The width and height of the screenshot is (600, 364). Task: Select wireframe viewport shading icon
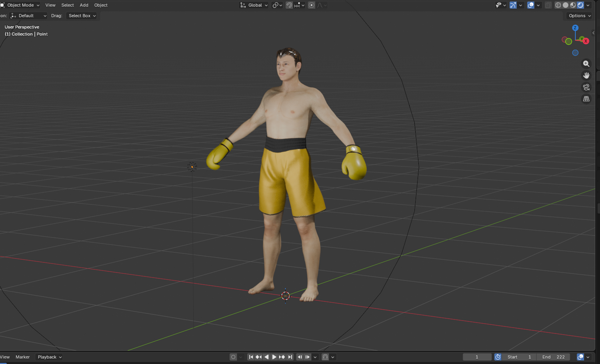point(558,5)
